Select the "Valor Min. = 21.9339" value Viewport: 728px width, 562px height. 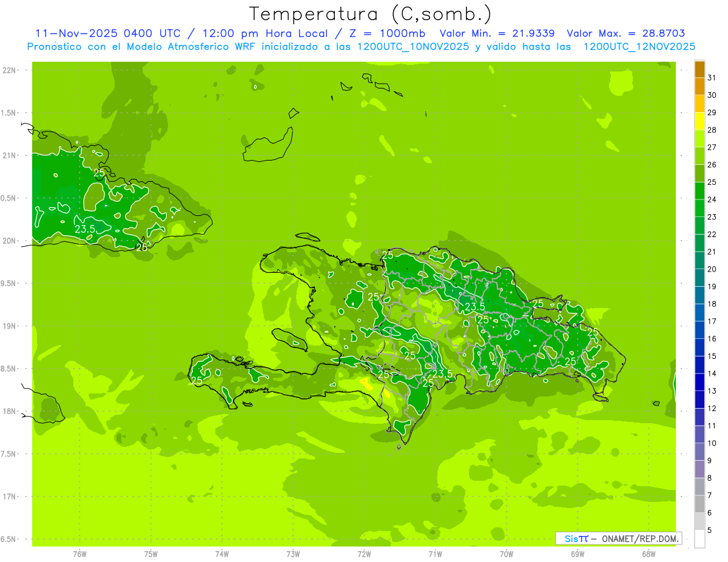tap(497, 33)
